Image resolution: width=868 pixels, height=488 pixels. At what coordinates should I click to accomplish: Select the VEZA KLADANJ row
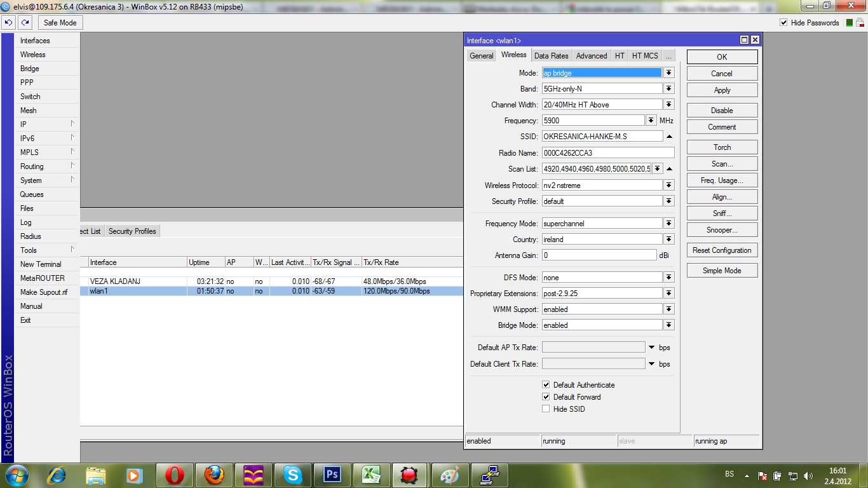272,281
